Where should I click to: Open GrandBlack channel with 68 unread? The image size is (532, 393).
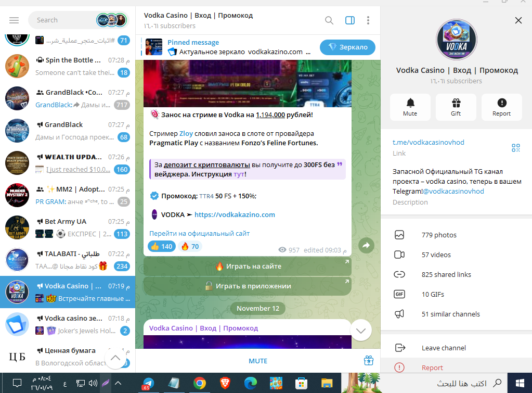point(68,131)
